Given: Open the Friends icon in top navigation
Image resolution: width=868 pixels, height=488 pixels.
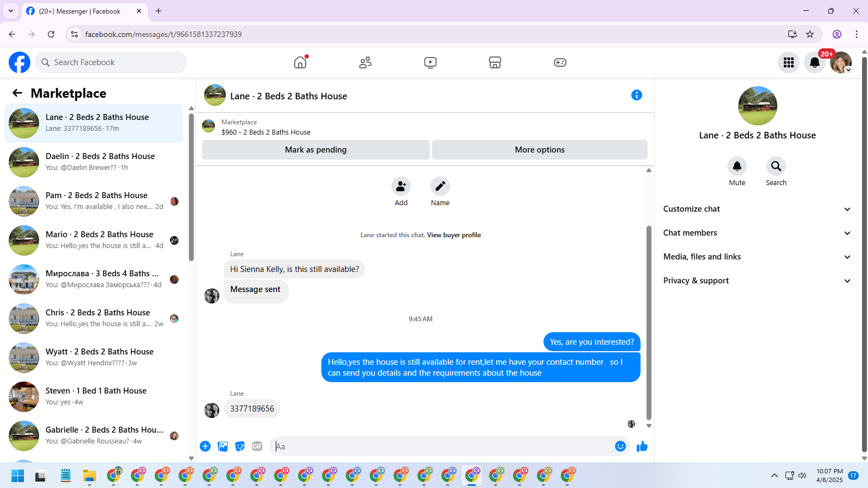Looking at the screenshot, I should (365, 62).
